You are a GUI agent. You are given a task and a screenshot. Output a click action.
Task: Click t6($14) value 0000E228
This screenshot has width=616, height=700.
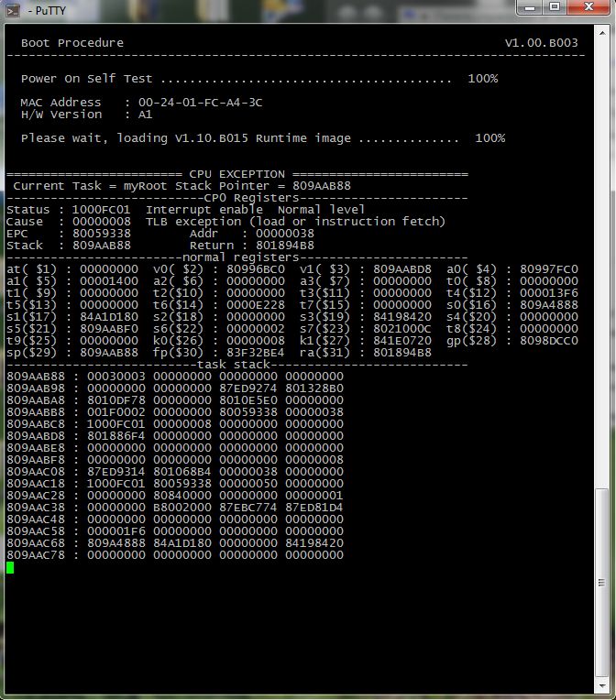(x=256, y=305)
